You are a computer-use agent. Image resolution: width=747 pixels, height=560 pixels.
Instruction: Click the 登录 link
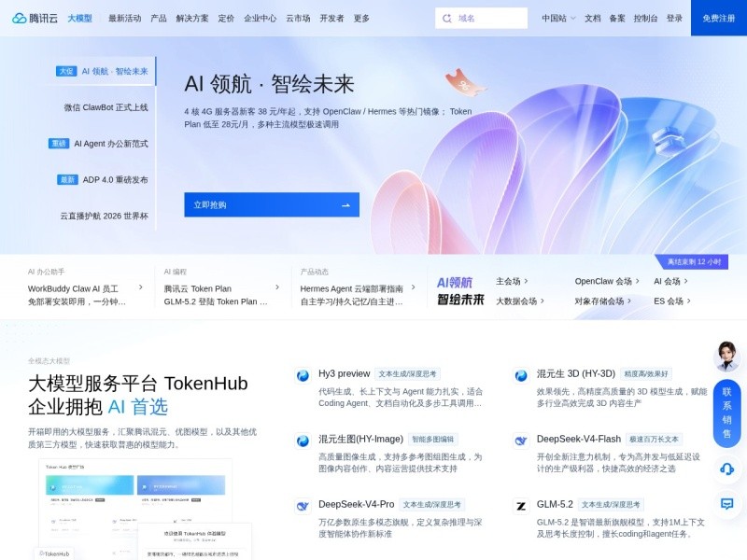(x=674, y=18)
